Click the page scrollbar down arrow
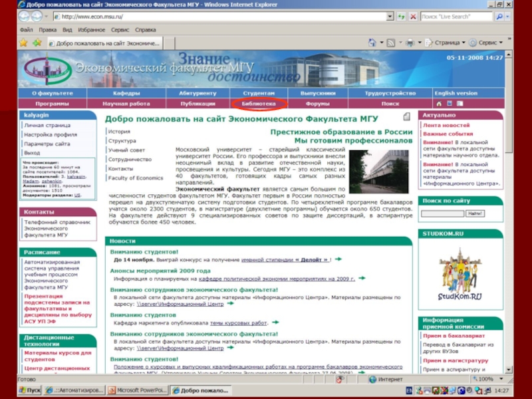Viewport: 532px width, 399px height. pyautogui.click(x=508, y=370)
